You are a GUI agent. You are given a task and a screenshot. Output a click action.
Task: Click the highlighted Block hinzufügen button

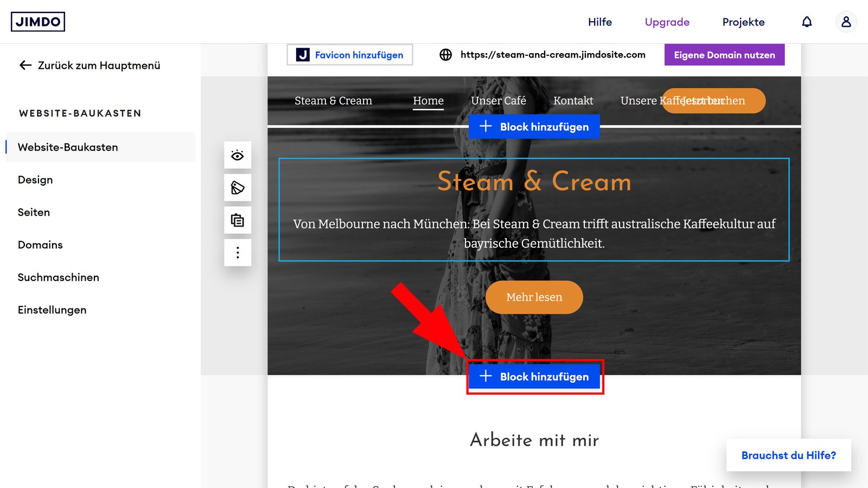pos(534,376)
